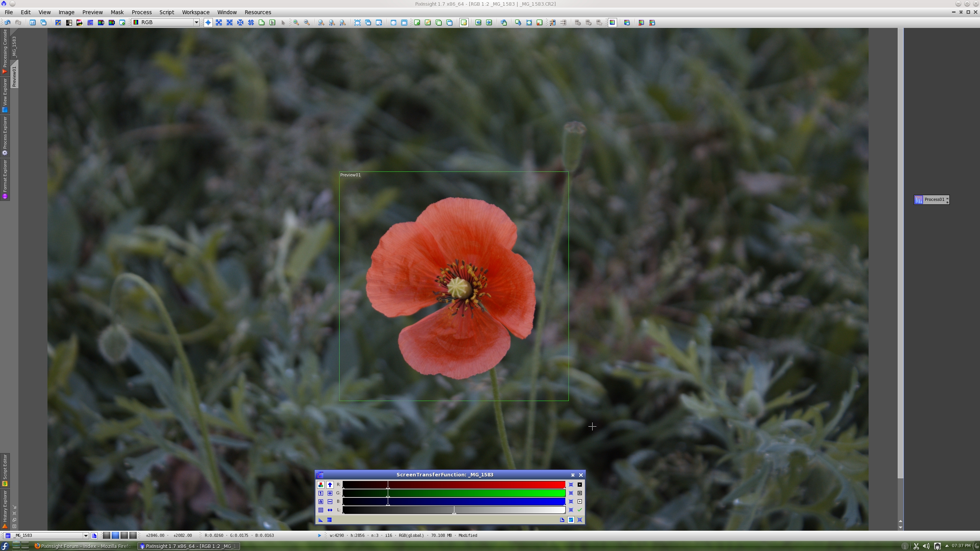Reset all STF parameters with bottom-right reset icon

(x=580, y=520)
